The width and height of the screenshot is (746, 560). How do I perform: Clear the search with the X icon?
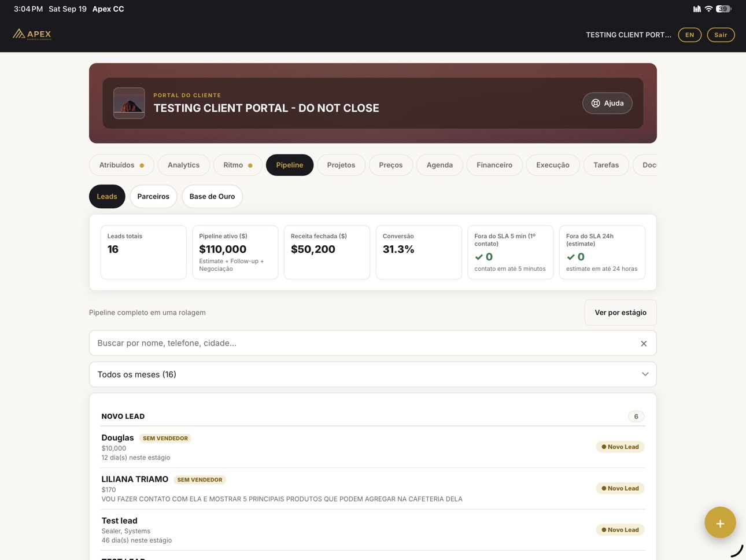pyautogui.click(x=644, y=344)
